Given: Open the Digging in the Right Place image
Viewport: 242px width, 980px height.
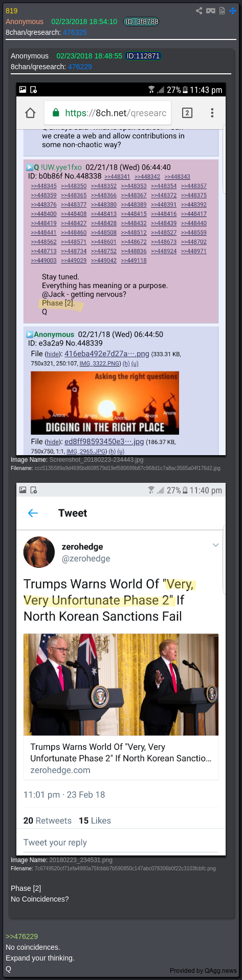Looking at the screenshot, I should pyautogui.click(x=105, y=403).
